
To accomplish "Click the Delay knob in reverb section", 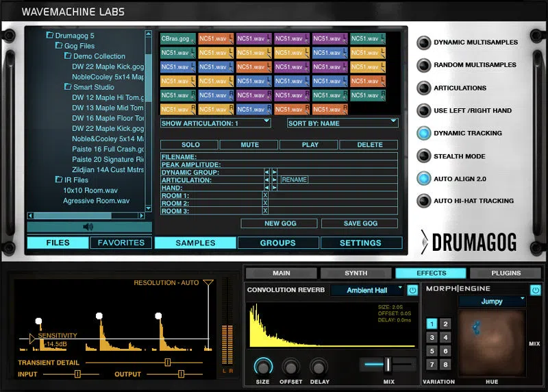I will 319,367.
